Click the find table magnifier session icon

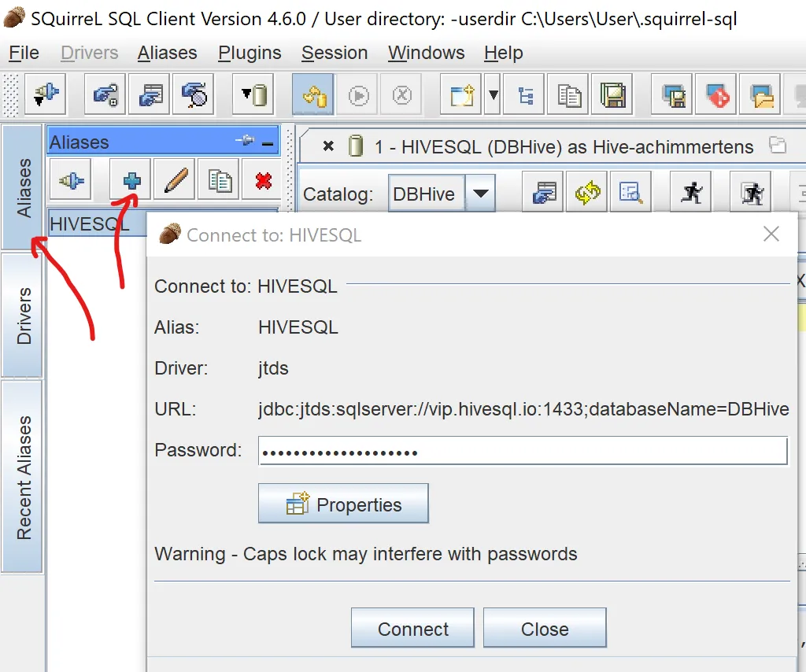point(630,193)
